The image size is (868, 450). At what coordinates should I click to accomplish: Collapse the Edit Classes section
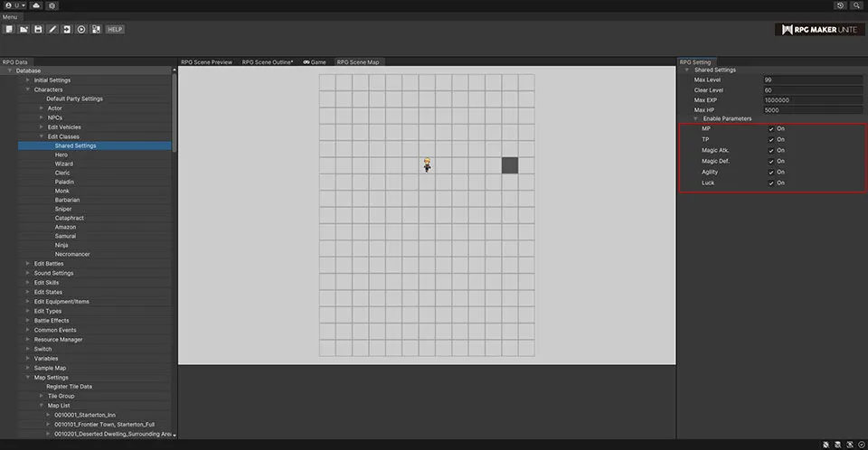pyautogui.click(x=42, y=136)
